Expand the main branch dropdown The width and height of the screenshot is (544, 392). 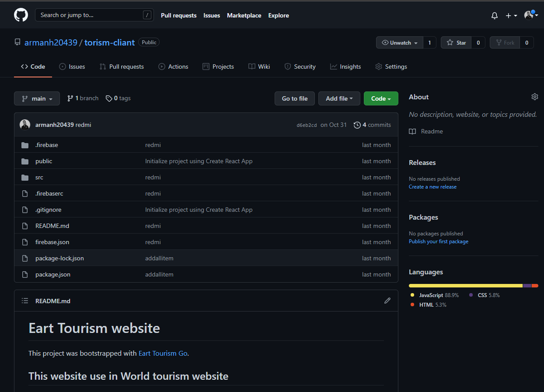(x=37, y=98)
